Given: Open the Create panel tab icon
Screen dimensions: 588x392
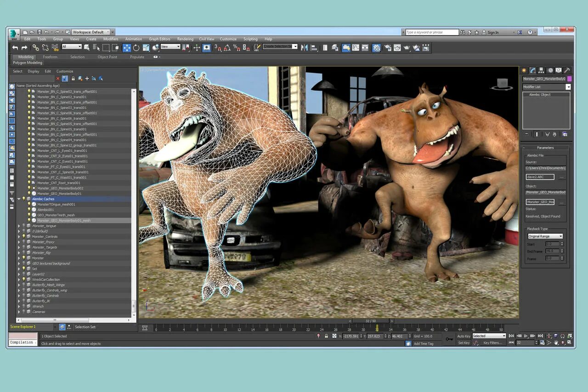Looking at the screenshot, I should coord(524,70).
